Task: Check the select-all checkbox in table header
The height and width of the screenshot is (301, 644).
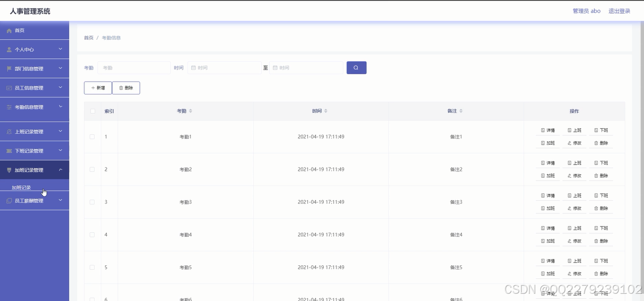Action: (x=92, y=111)
